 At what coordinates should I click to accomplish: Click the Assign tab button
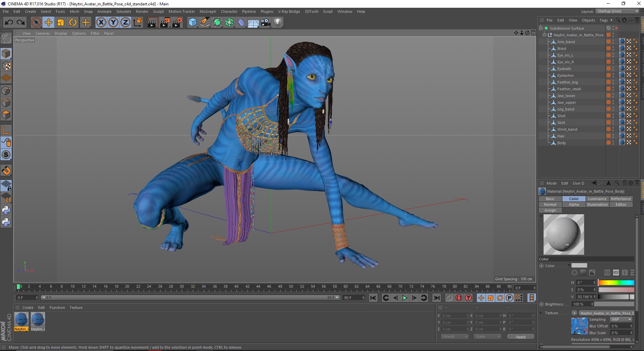[550, 210]
